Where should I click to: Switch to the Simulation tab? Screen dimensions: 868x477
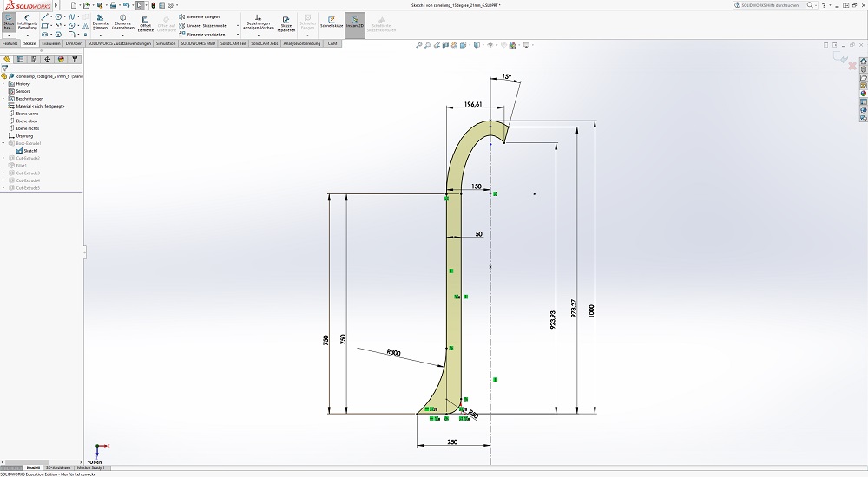(x=166, y=43)
